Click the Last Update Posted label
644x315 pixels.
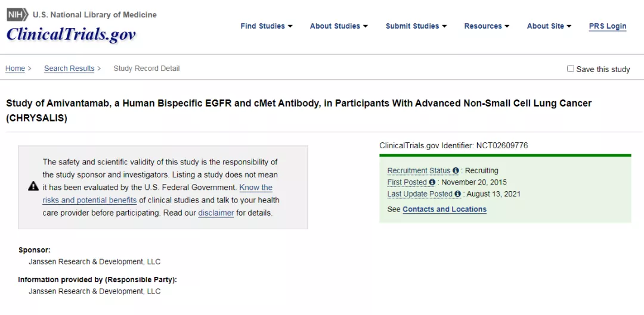coord(420,194)
